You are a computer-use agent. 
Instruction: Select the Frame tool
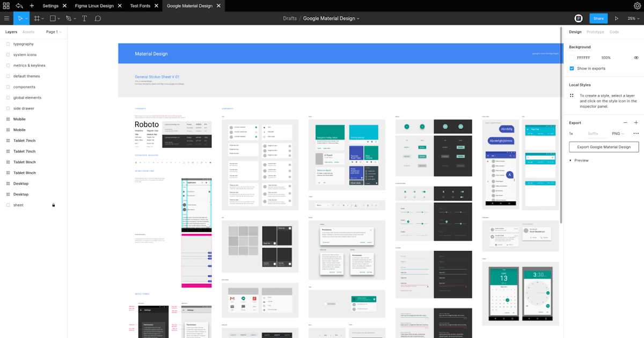coord(35,18)
